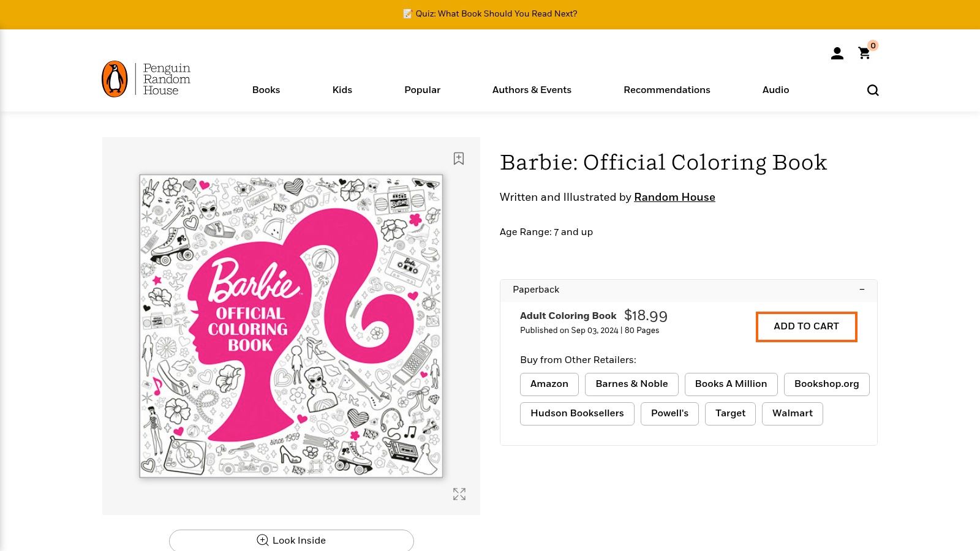Collapse the Paperback section

[x=862, y=290]
